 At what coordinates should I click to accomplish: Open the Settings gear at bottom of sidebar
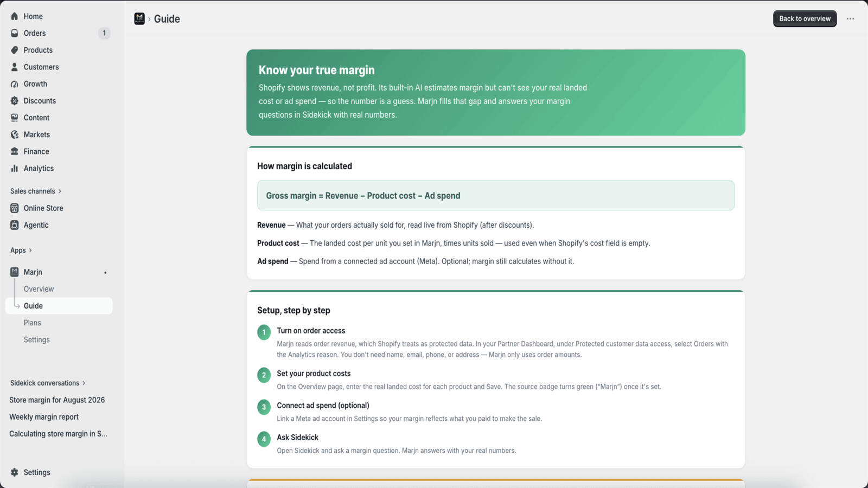(x=15, y=472)
